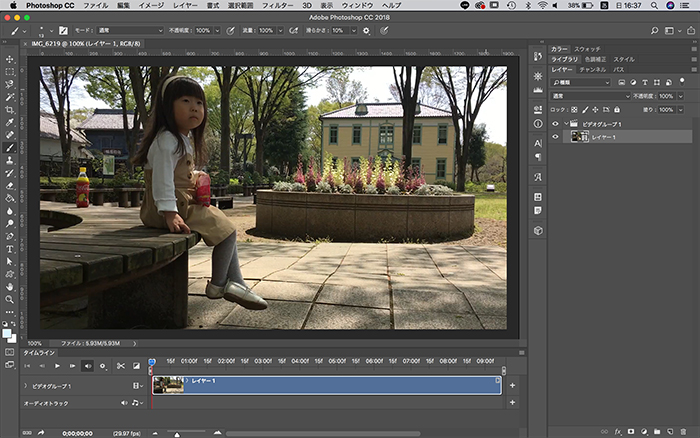Screen dimensions: 700x438
Task: Split clip with timeline scissors icon
Action: (121, 366)
